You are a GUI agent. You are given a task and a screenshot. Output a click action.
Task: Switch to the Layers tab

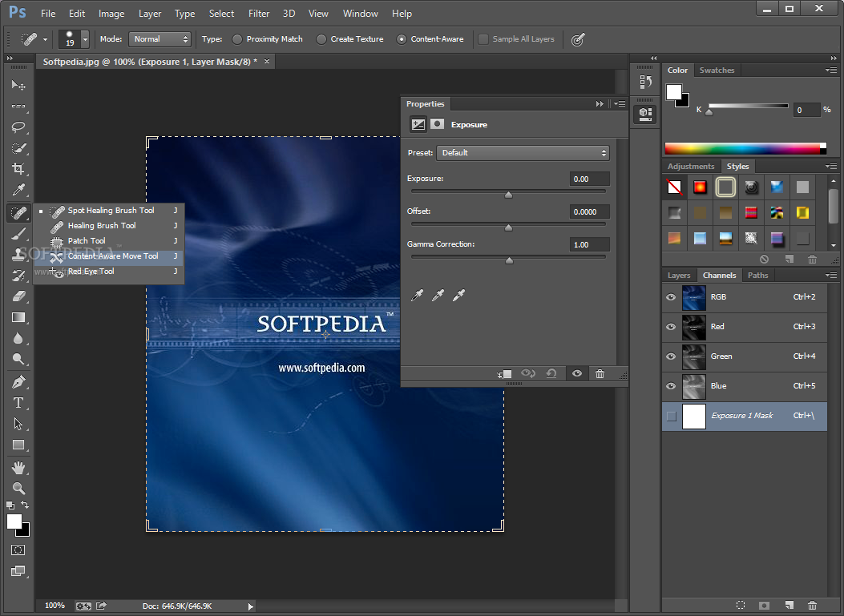pyautogui.click(x=679, y=275)
